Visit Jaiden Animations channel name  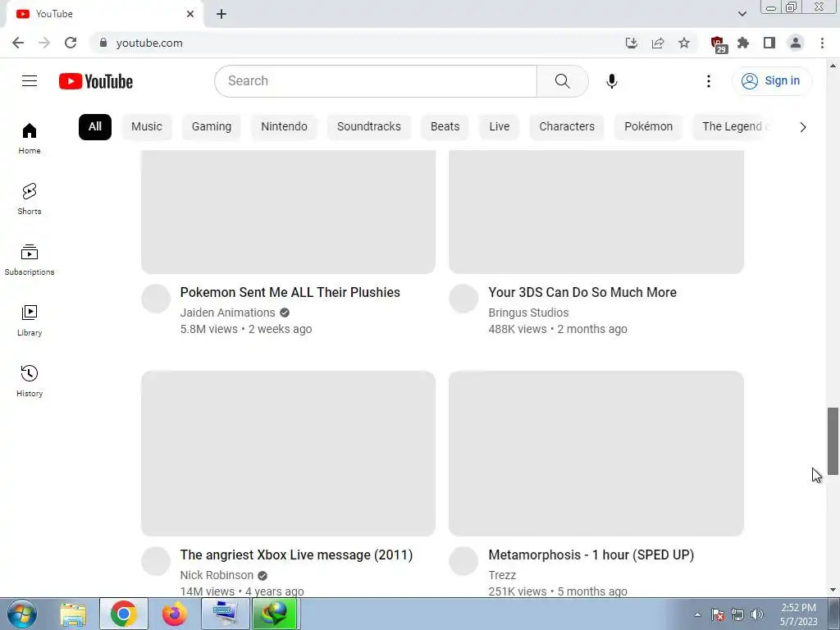coord(228,313)
